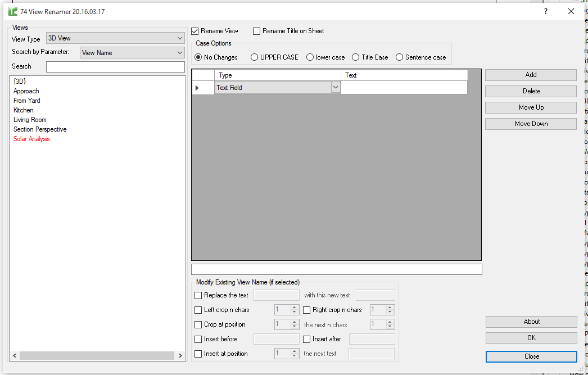Click the help question mark icon
The height and width of the screenshot is (375, 588).
tap(545, 11)
